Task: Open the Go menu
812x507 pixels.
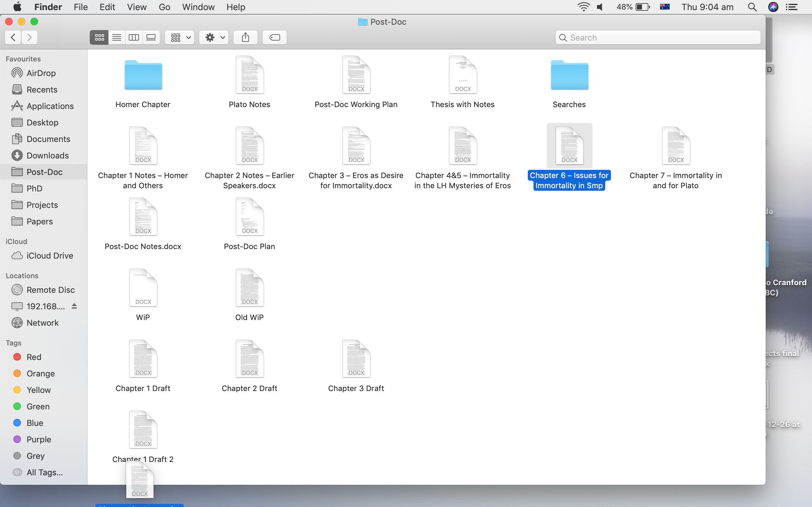Action: click(164, 7)
